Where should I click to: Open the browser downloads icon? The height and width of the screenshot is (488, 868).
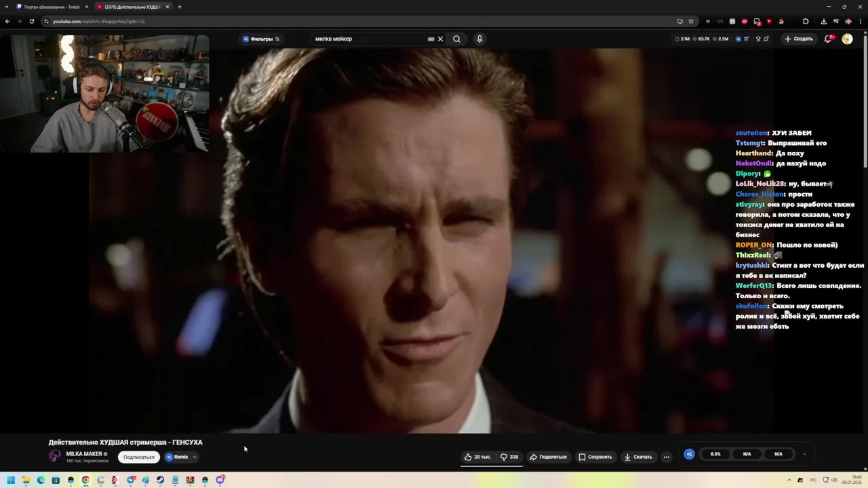pos(823,21)
